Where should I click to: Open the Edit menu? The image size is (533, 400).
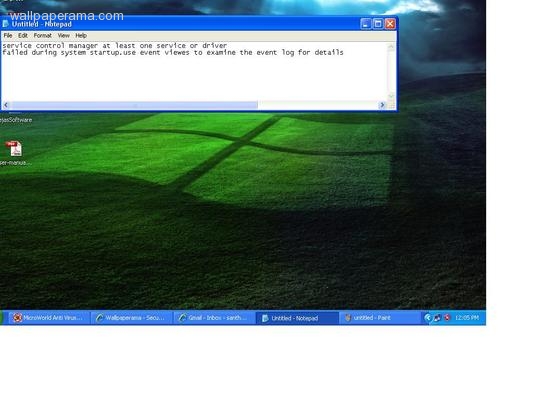point(23,35)
